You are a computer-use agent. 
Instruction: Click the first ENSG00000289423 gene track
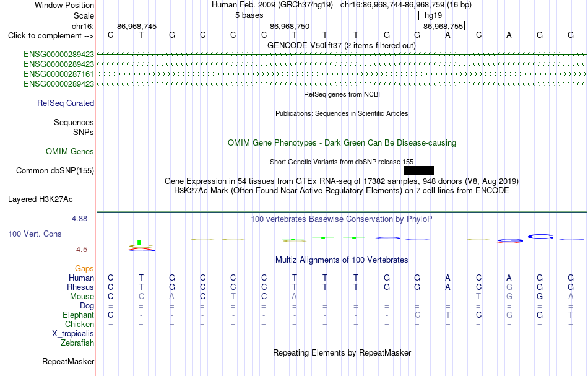pyautogui.click(x=342, y=55)
